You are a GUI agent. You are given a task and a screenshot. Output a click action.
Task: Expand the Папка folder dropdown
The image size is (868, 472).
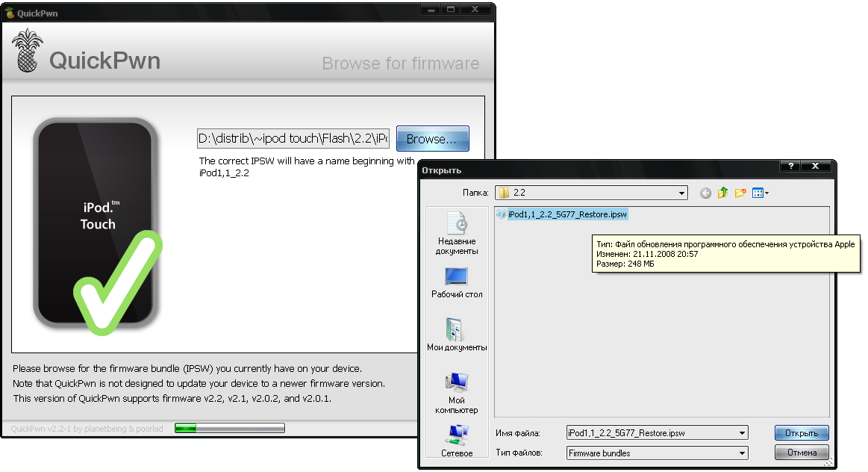point(681,193)
